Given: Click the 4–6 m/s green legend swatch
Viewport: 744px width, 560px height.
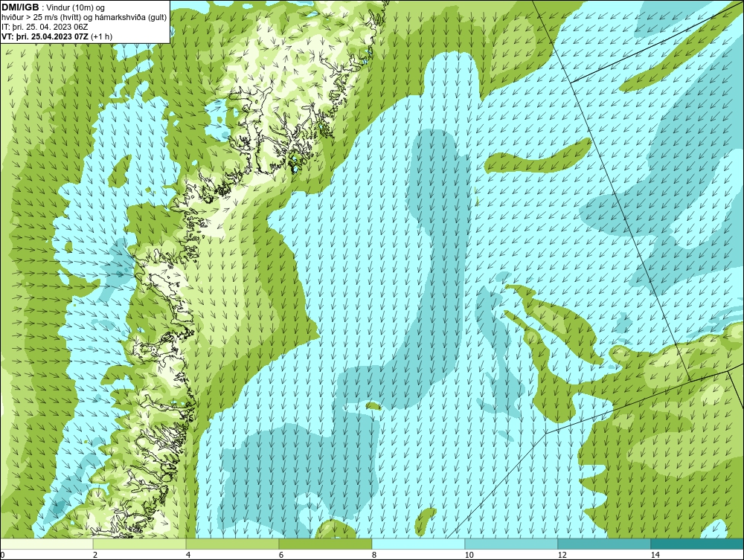Looking at the screenshot, I should 232,544.
